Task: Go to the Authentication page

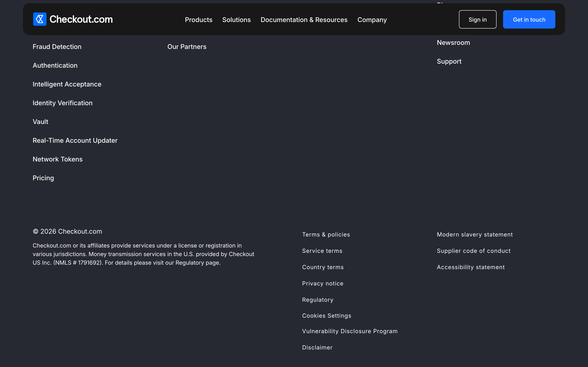Action: click(55, 65)
